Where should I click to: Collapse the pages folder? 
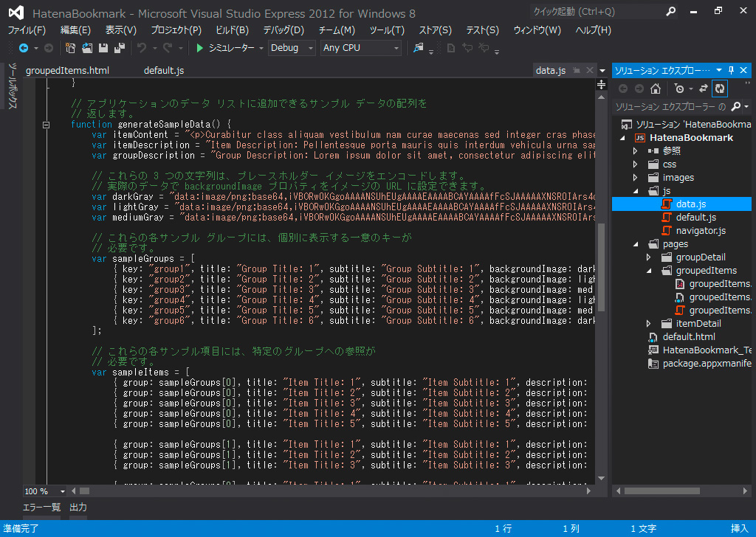pyautogui.click(x=636, y=244)
